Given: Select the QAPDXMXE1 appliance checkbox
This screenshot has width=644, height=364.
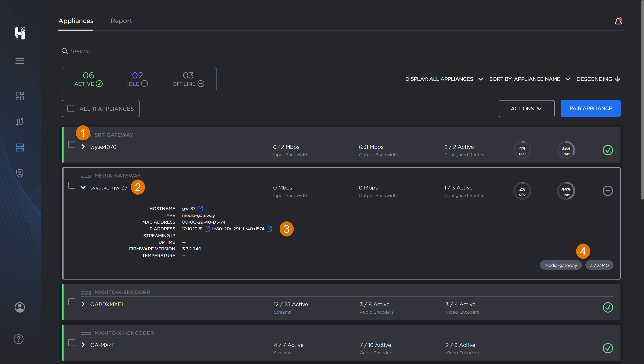Looking at the screenshot, I should click(71, 302).
